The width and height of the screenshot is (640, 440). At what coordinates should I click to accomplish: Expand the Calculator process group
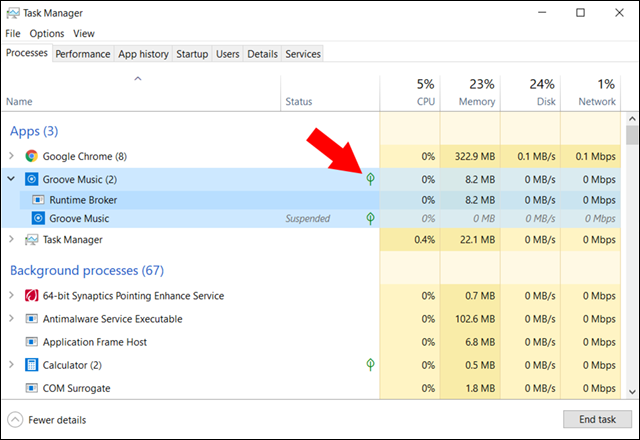pos(12,365)
